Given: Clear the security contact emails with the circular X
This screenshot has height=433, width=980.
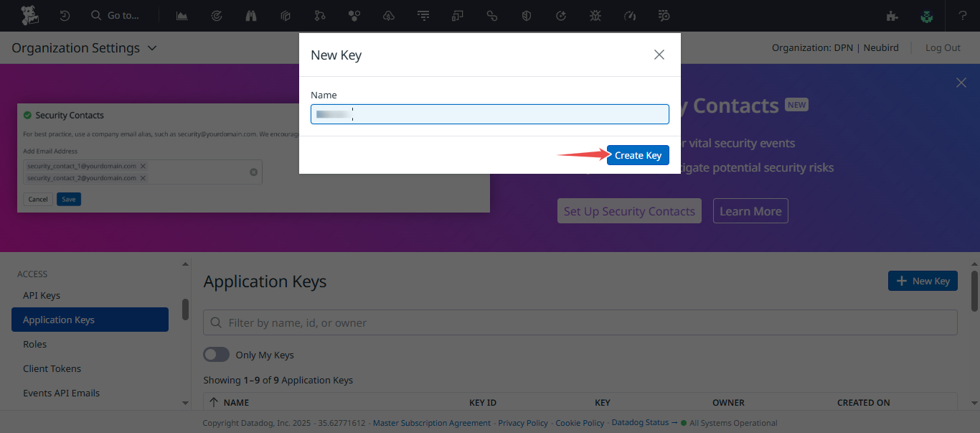Looking at the screenshot, I should pos(253,172).
